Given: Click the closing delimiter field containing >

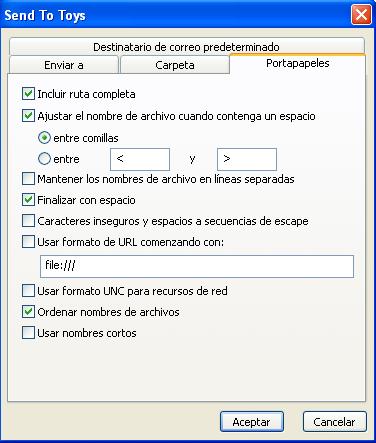Looking at the screenshot, I should 247,159.
